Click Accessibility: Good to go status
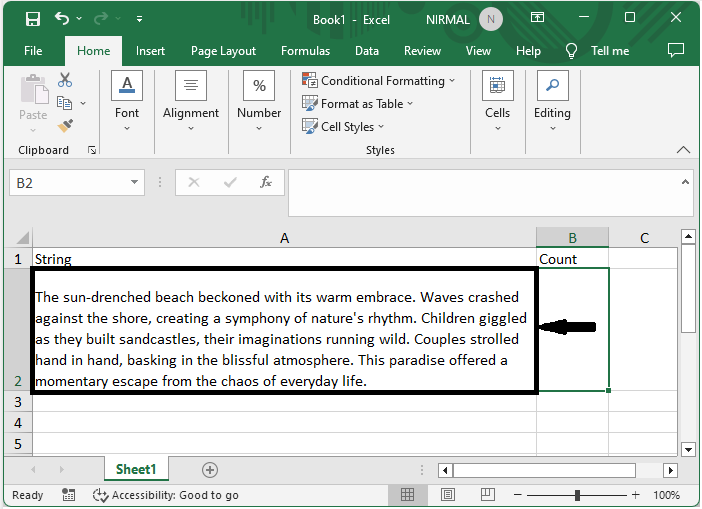702x509 pixels. click(x=165, y=495)
